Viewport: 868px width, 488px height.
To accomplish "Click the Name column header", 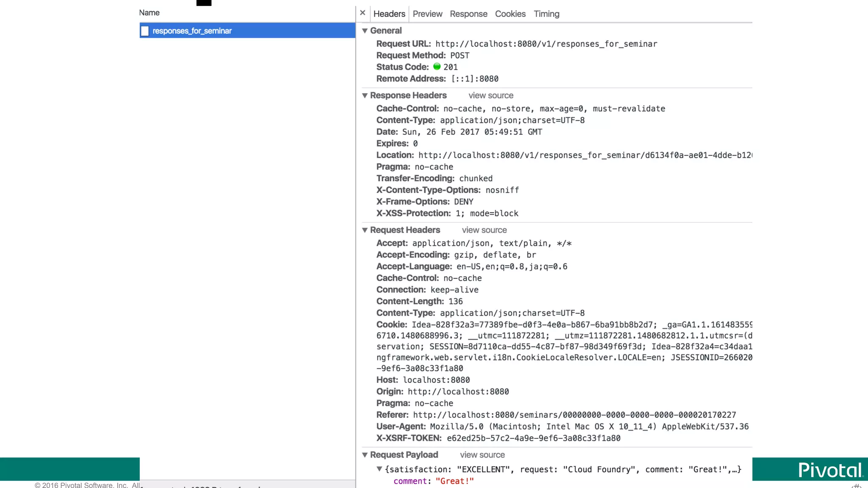I will pos(149,13).
